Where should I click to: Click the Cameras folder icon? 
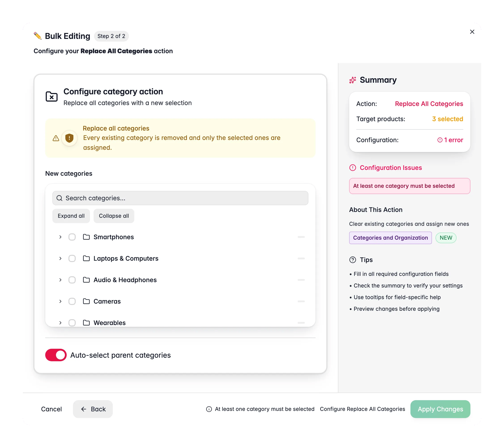(x=86, y=301)
